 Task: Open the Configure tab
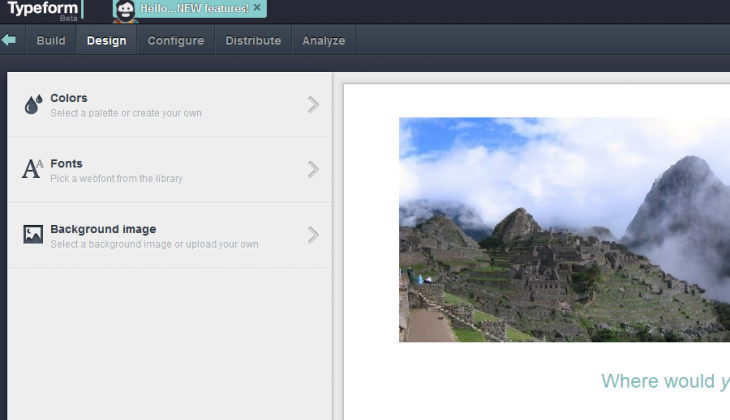pos(175,41)
